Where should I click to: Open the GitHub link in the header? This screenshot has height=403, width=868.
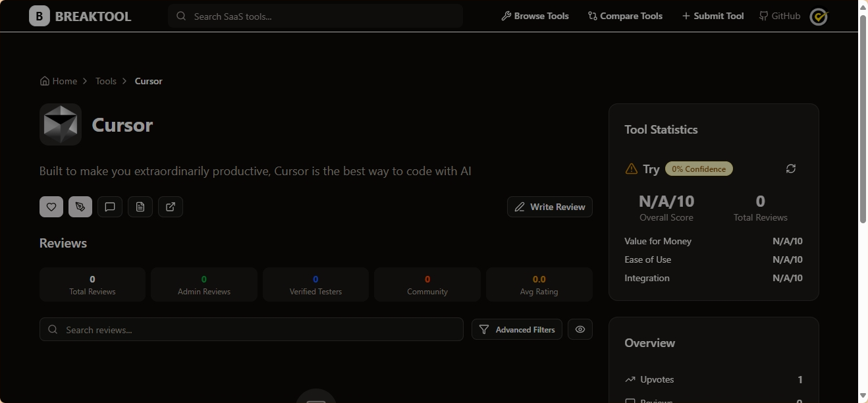[x=780, y=16]
